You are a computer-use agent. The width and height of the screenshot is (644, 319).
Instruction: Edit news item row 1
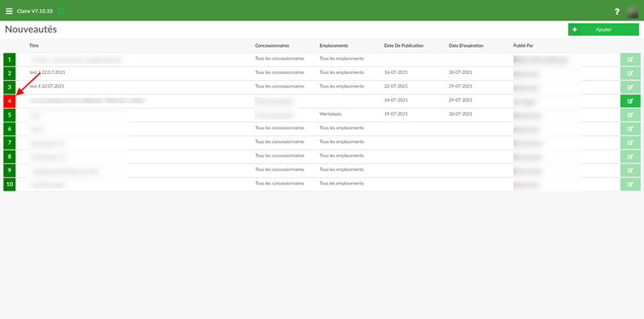click(x=630, y=60)
